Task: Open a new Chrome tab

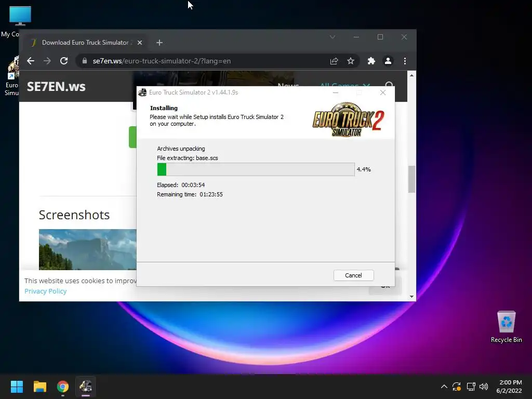Action: coord(159,43)
